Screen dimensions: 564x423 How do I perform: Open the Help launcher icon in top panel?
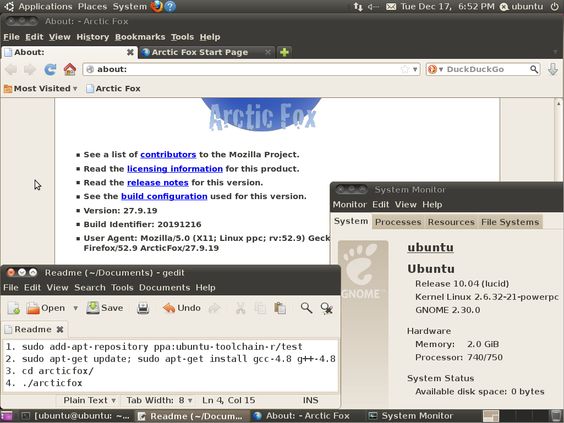coord(170,6)
